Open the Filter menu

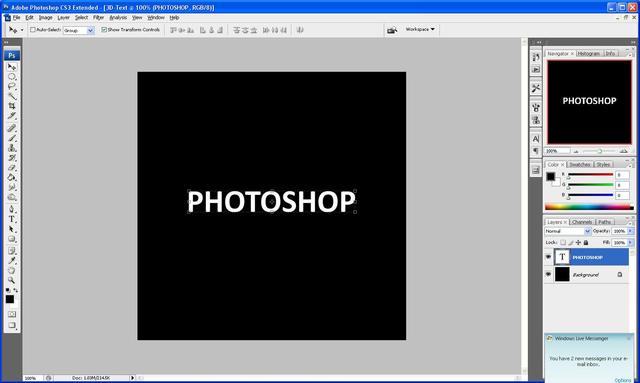tap(98, 18)
